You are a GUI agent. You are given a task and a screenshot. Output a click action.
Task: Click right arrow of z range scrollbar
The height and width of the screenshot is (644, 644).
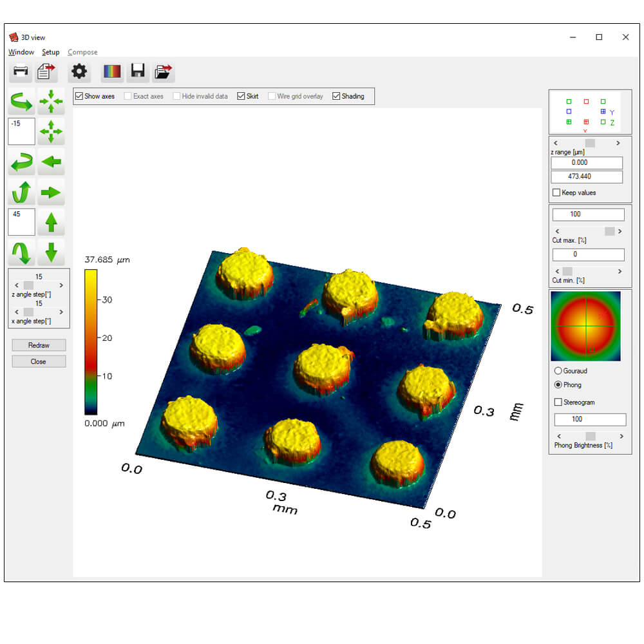pos(618,143)
